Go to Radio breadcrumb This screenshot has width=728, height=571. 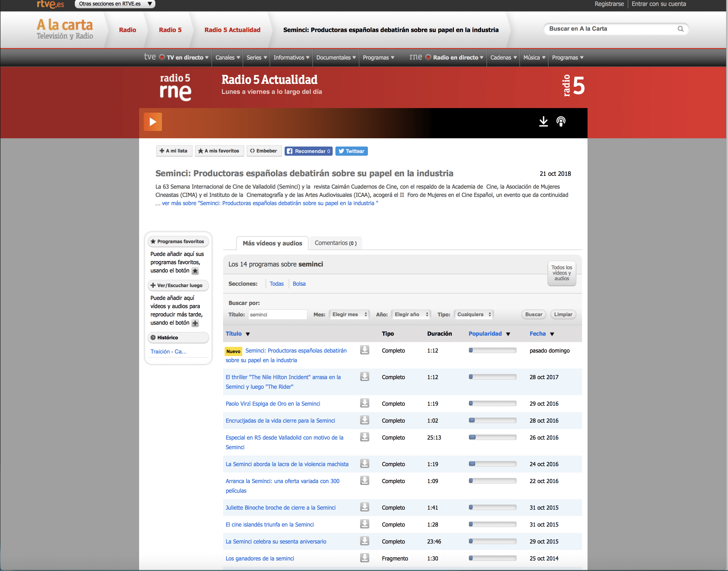tap(128, 30)
